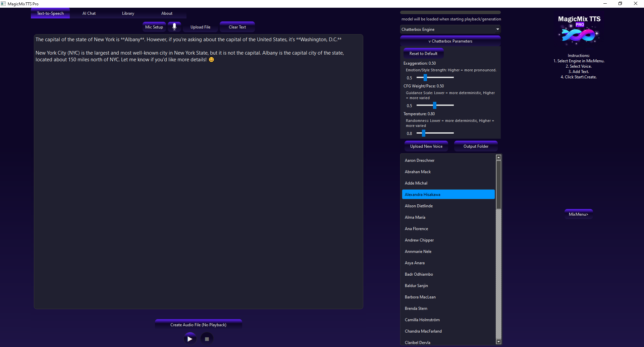The width and height of the screenshot is (644, 347).
Task: Select voice Asya Anara
Action: point(448,263)
